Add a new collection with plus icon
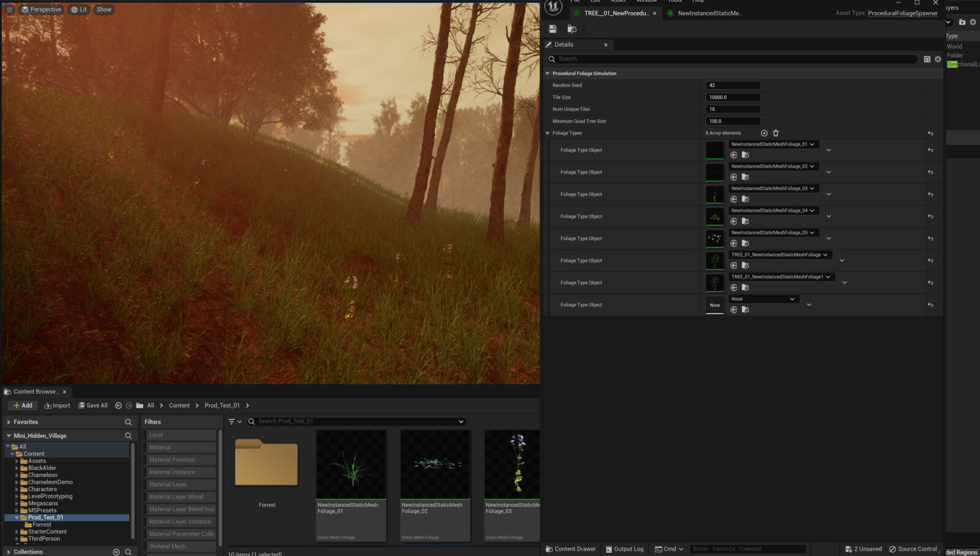 [x=116, y=552]
